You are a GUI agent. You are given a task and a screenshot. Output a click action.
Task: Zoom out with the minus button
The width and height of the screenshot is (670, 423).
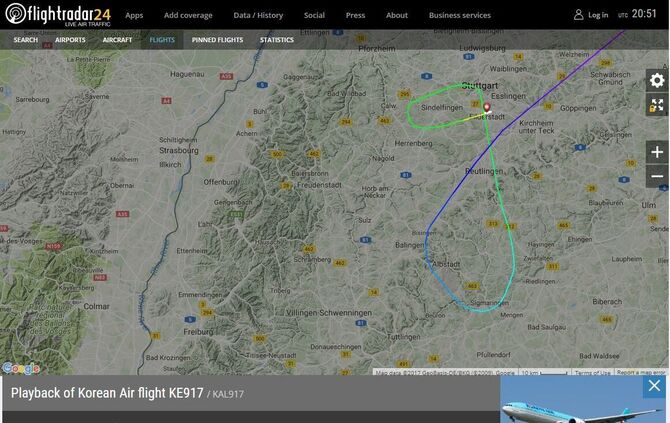[x=657, y=176]
